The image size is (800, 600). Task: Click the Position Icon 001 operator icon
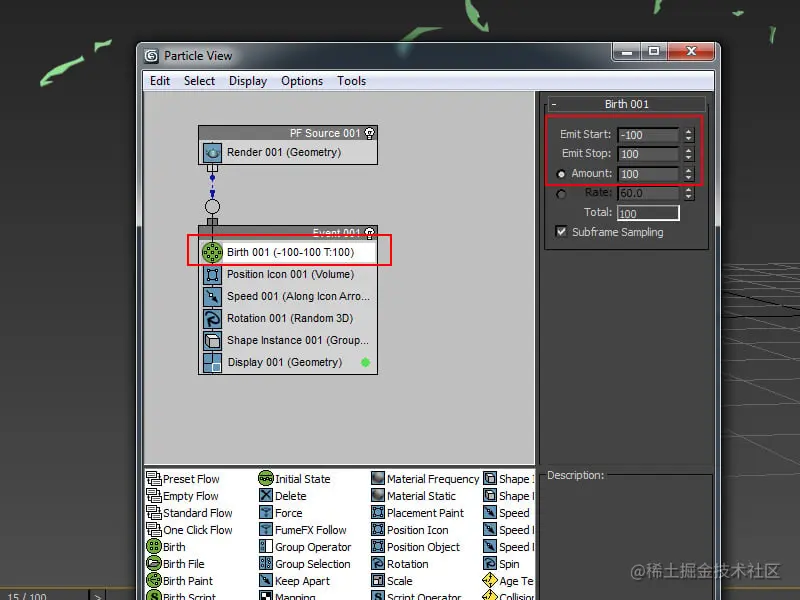(212, 274)
